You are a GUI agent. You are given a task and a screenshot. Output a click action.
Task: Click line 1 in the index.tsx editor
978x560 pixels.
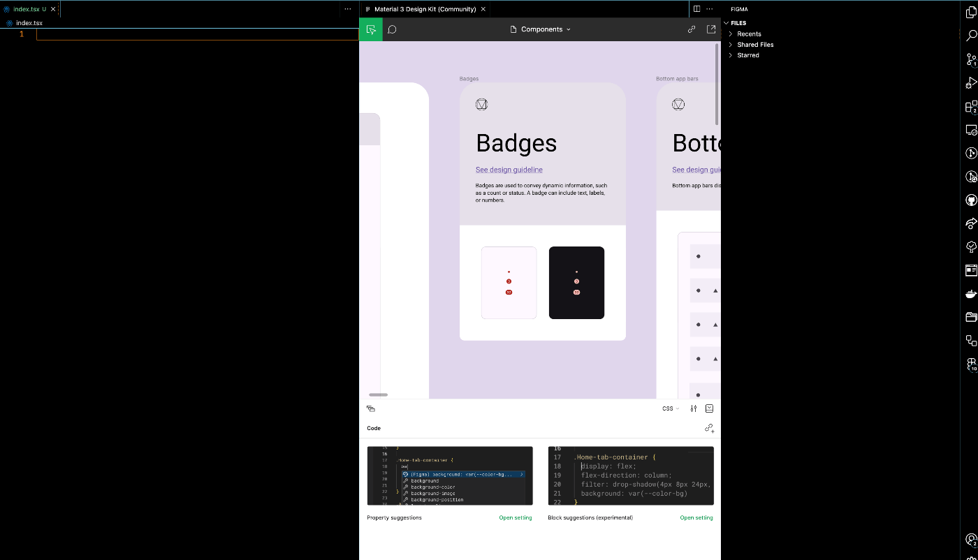coord(198,34)
